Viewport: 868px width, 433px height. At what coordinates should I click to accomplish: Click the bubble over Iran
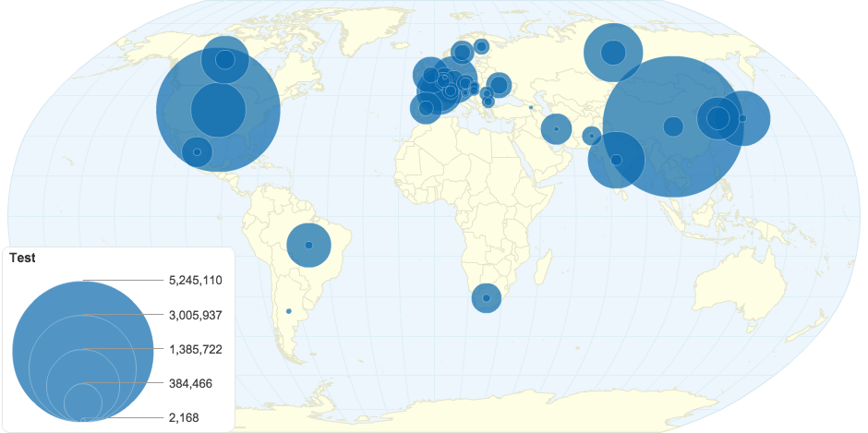click(x=556, y=129)
